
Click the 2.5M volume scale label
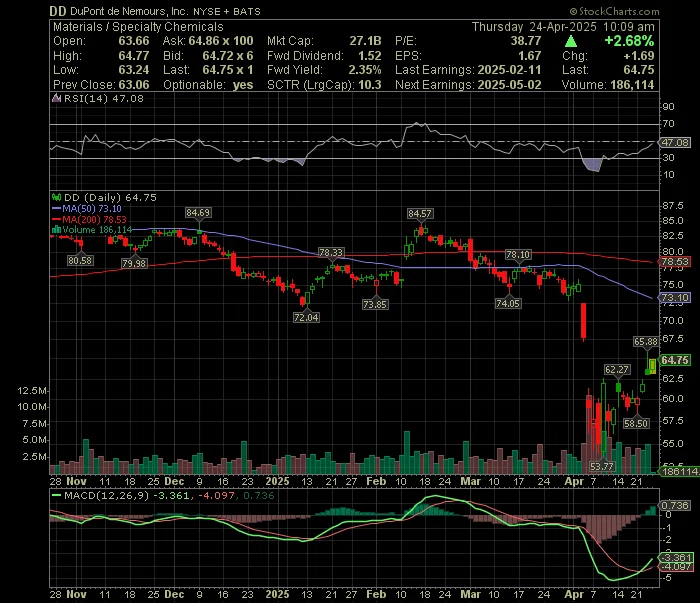click(34, 457)
